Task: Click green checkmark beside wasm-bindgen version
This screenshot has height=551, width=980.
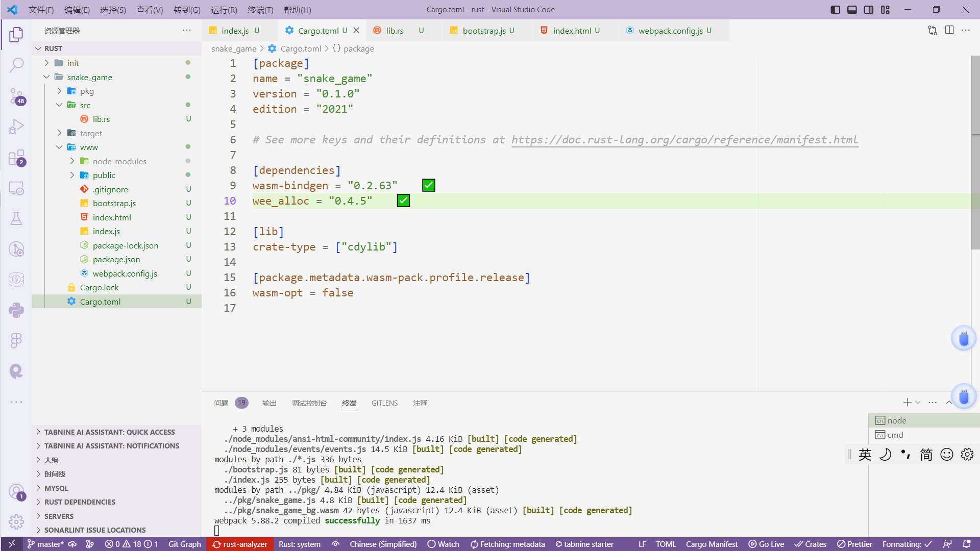Action: [x=429, y=185]
